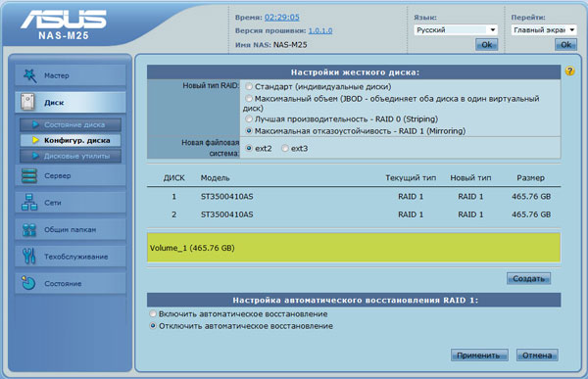Image resolution: width=588 pixels, height=379 pixels.
Task: Open the Перейти navigation dropdown
Action: click(544, 30)
